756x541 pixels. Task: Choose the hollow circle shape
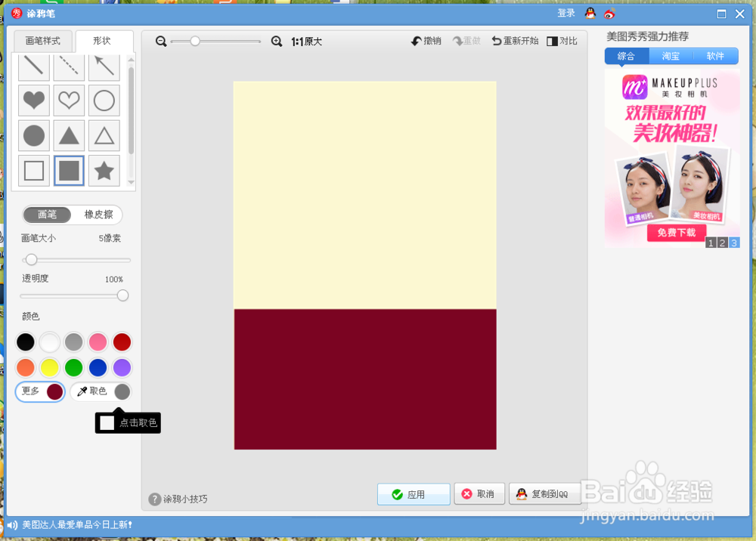tap(104, 100)
